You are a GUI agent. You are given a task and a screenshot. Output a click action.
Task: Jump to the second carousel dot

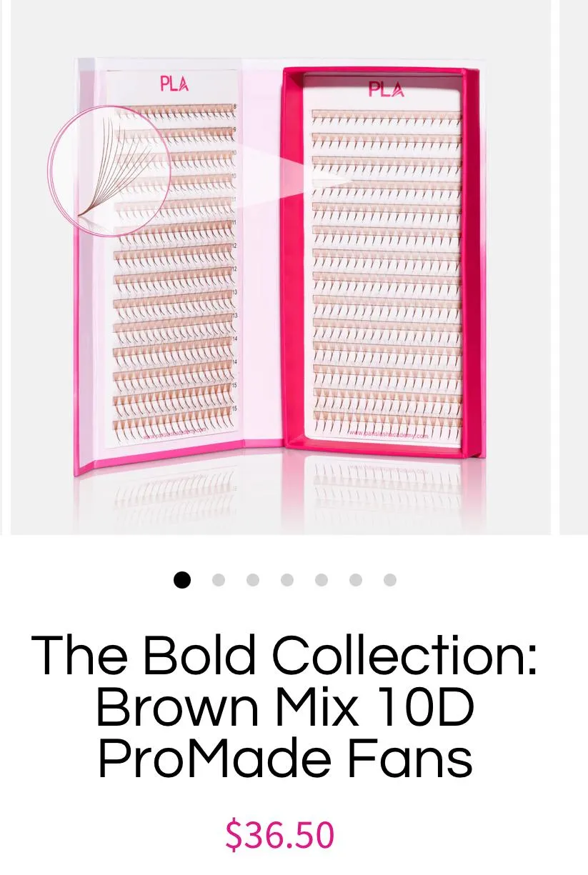click(219, 580)
